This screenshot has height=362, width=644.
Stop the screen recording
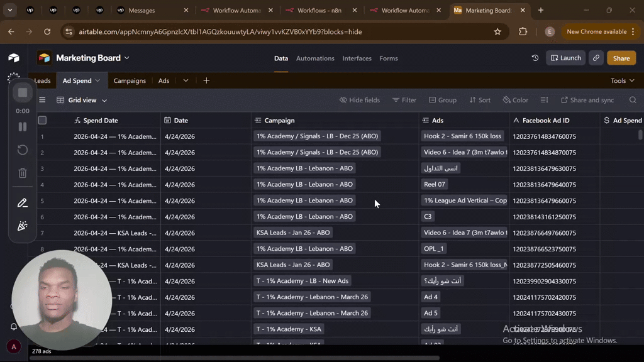[x=23, y=93]
